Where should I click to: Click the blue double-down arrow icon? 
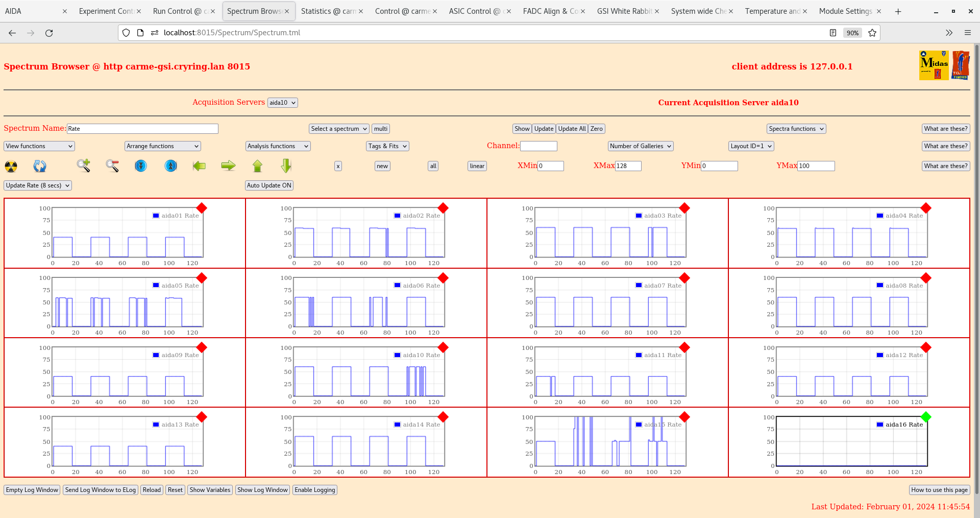point(141,166)
